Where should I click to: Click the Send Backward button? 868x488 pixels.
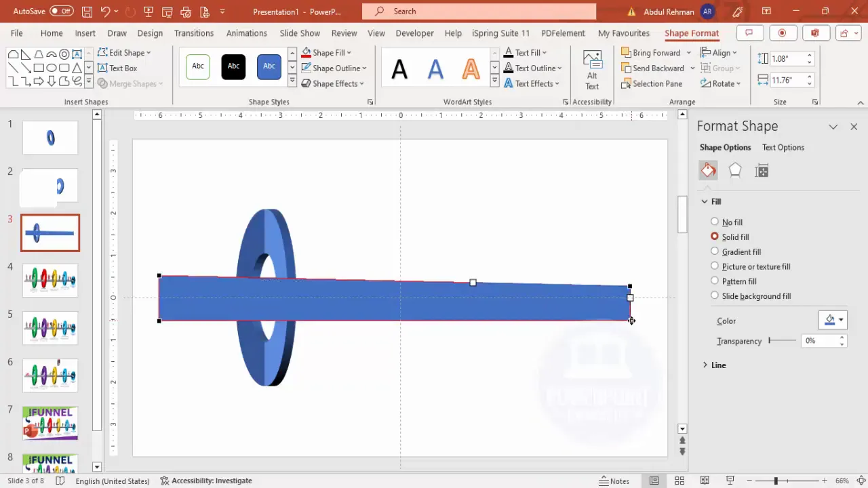click(x=652, y=68)
